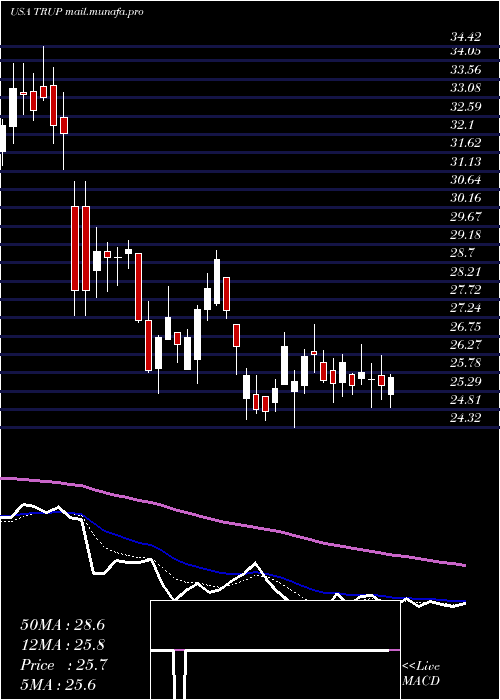This screenshot has height=700, width=500.
Task: Click the 31.62 price axis label
Action: click(466, 143)
